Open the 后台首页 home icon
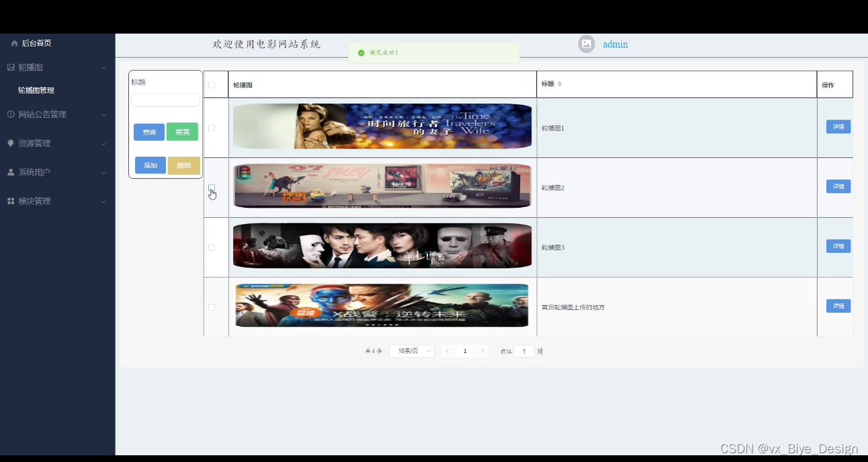The image size is (868, 462). coord(14,43)
